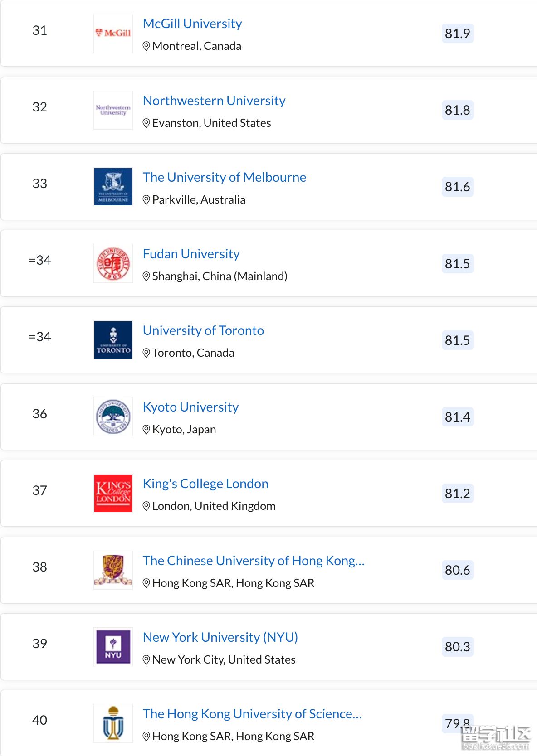Click the McGill University logo
This screenshot has width=537, height=756.
[x=113, y=33]
